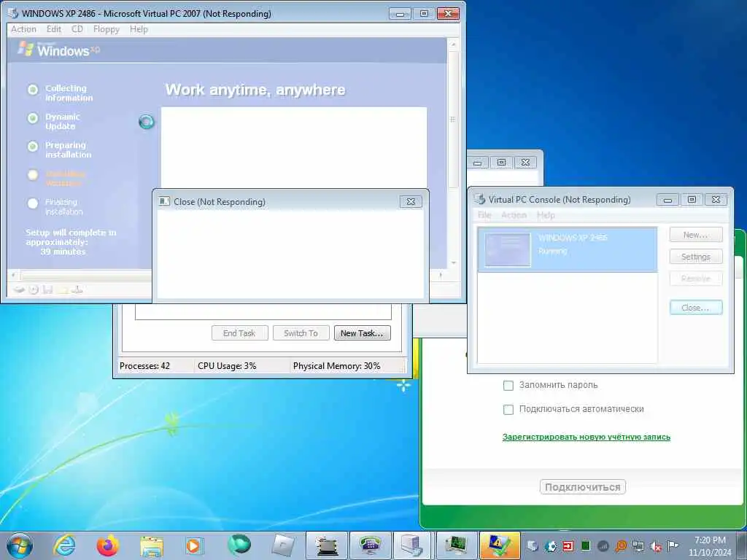The height and width of the screenshot is (560, 747).
Task: Open Windows Media Player from the taskbar
Action: pos(193,545)
